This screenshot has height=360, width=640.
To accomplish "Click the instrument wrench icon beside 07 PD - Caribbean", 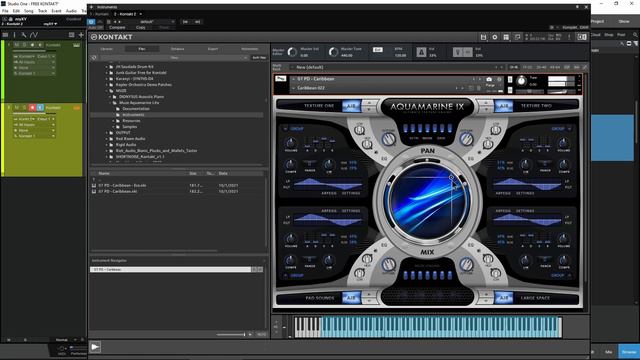I will coord(280,79).
